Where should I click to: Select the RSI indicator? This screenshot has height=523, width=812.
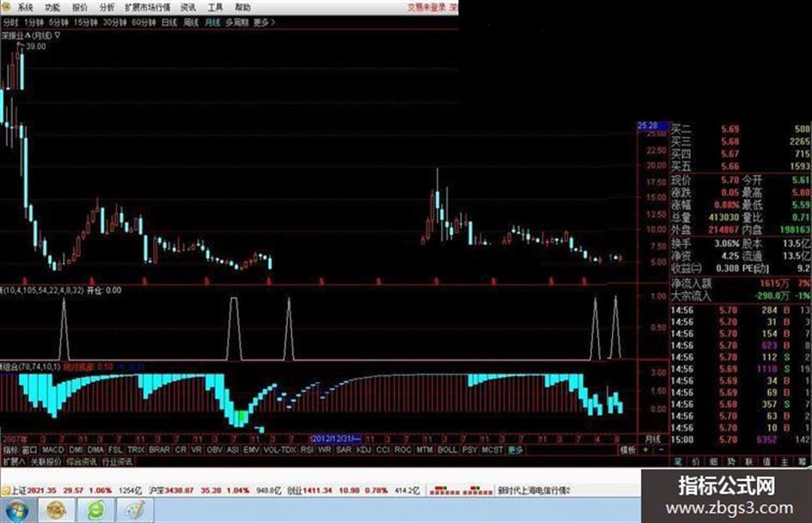pos(307,450)
